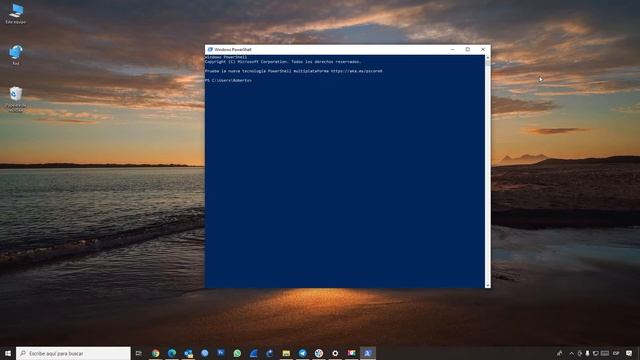Open Microsoft Edge from the taskbar
Viewport: 640px width, 360px height.
tap(172, 353)
